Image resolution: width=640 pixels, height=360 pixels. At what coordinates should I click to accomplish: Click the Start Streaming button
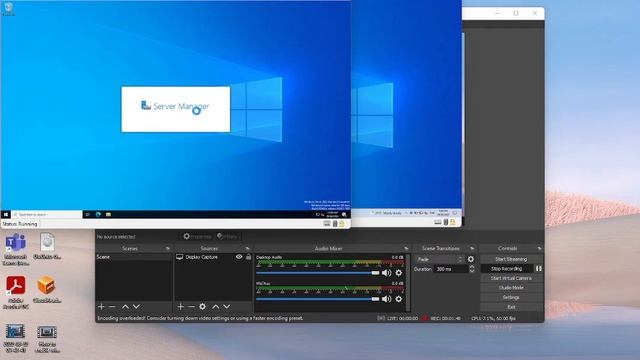511,259
